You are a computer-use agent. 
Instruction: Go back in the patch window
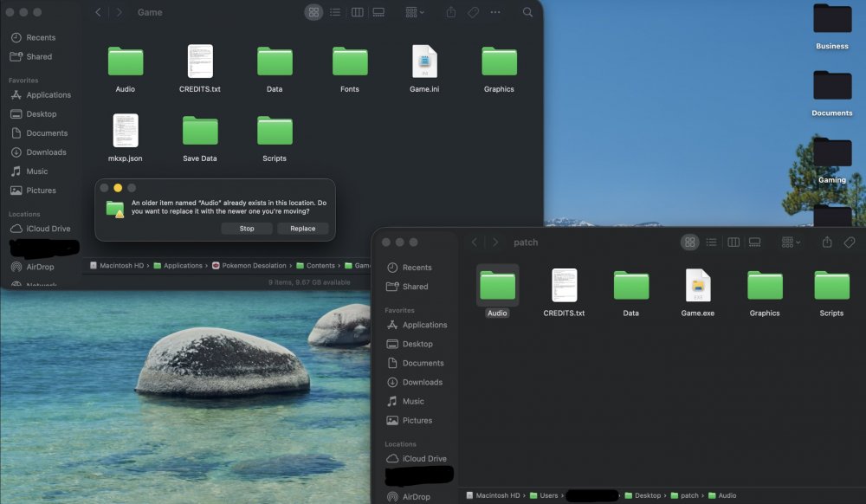pyautogui.click(x=474, y=242)
